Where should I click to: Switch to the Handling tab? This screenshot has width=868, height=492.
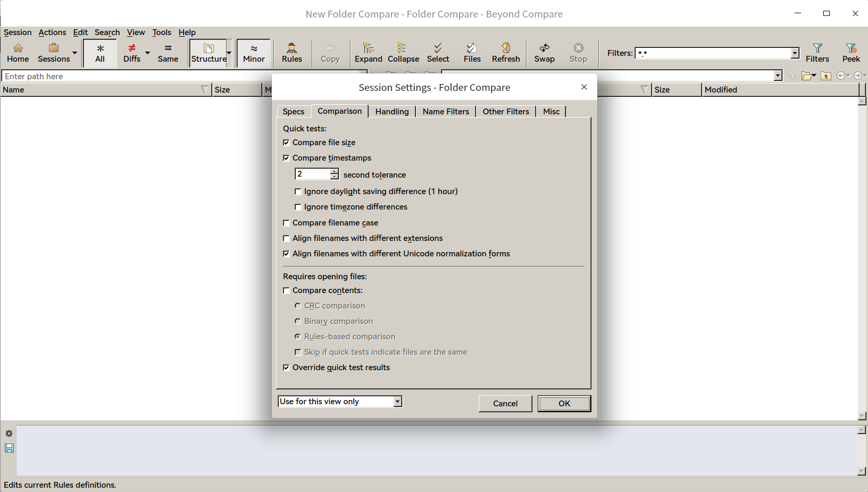(392, 112)
